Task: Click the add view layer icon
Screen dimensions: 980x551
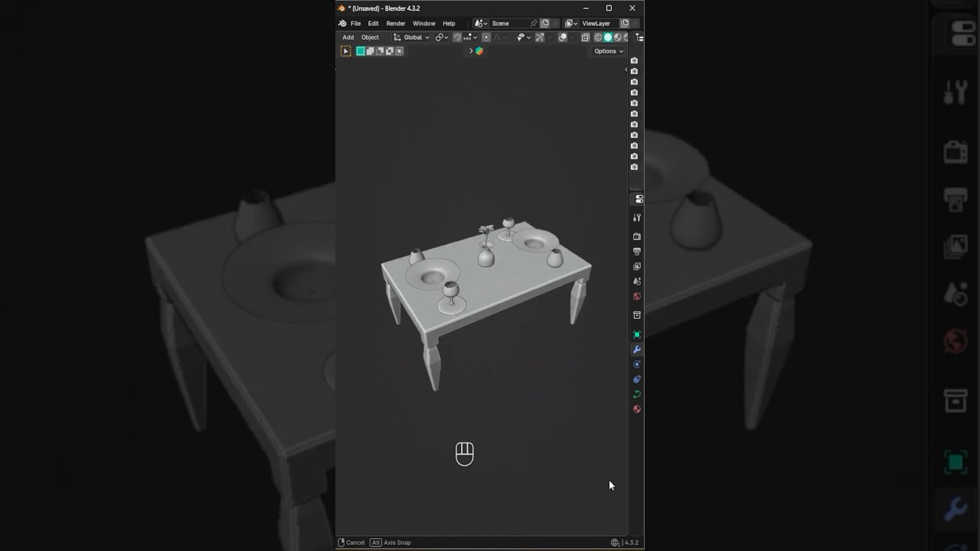Action: pos(625,24)
